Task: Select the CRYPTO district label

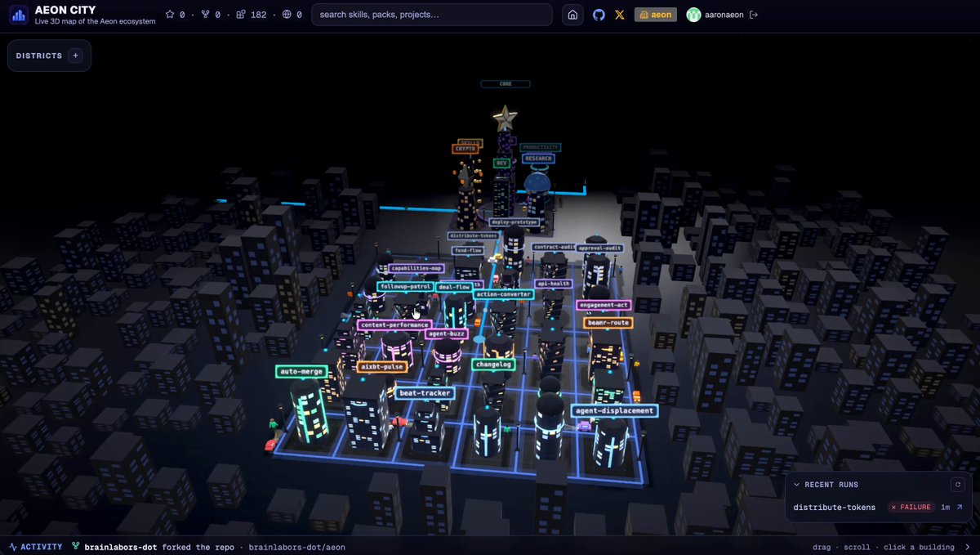Action: [465, 149]
